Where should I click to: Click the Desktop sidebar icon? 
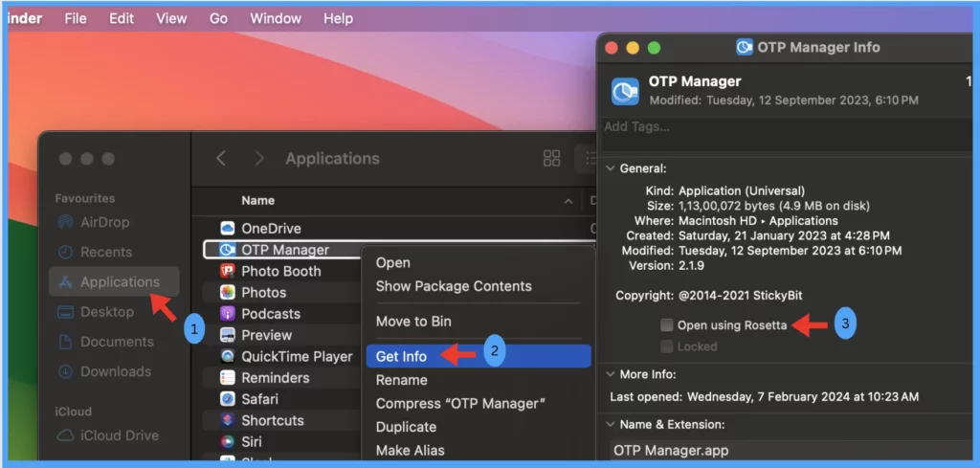pyautogui.click(x=65, y=312)
